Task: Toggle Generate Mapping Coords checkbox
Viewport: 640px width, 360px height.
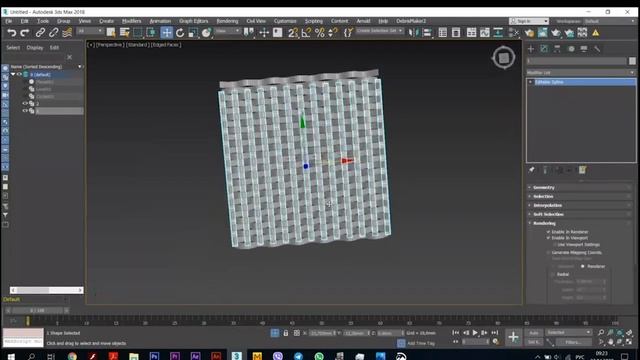Action: [x=548, y=253]
